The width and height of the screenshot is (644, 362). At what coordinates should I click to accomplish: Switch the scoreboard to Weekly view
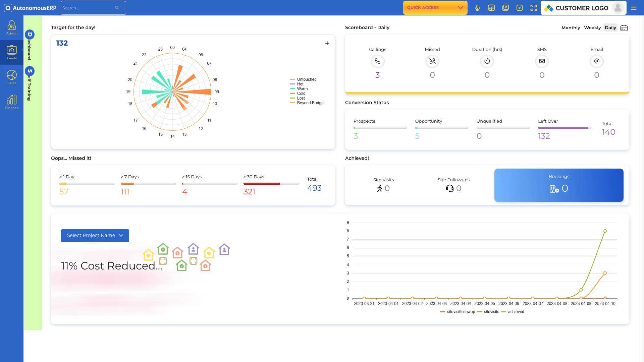click(x=592, y=27)
